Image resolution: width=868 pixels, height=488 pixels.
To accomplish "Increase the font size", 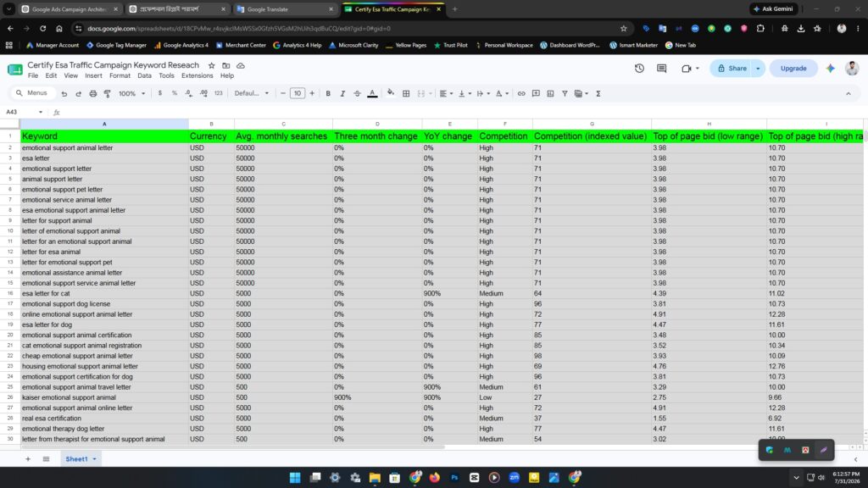I will point(312,93).
